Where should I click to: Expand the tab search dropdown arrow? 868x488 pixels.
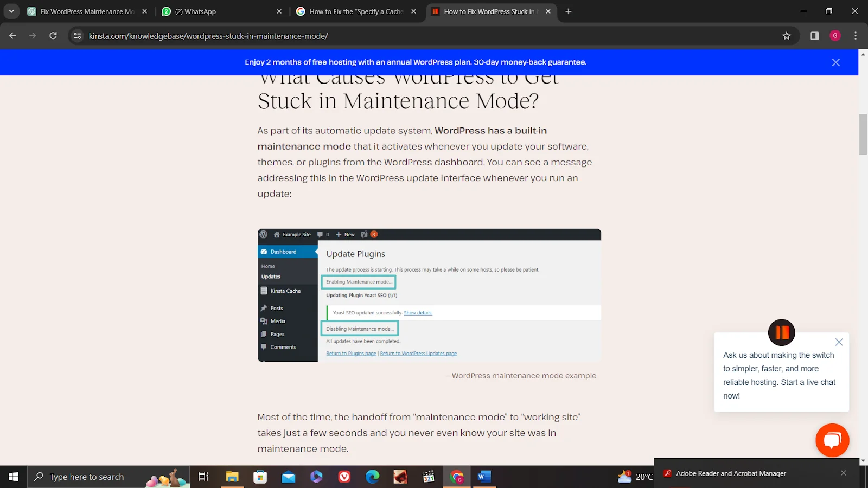[x=11, y=11]
